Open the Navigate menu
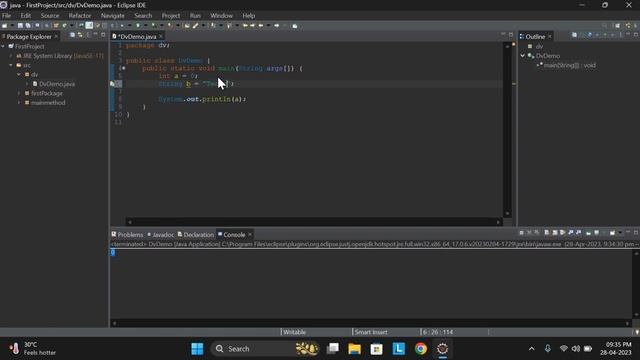 coord(113,16)
